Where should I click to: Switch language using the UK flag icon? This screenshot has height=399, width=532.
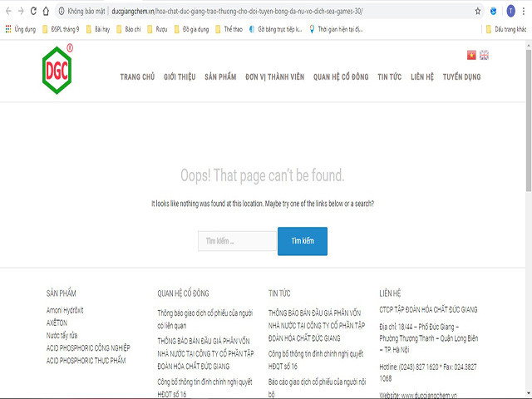[484, 55]
